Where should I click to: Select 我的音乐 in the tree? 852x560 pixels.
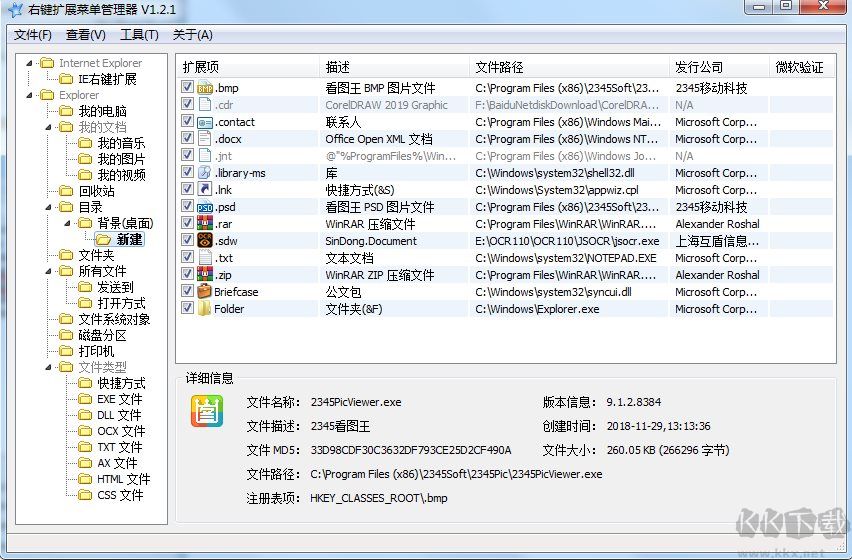121,143
